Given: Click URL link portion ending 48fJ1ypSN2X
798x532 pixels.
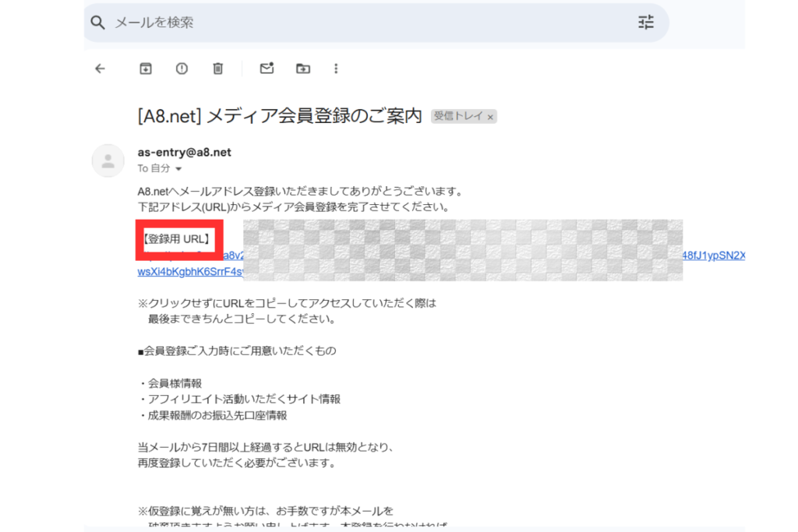Looking at the screenshot, I should coord(713,255).
